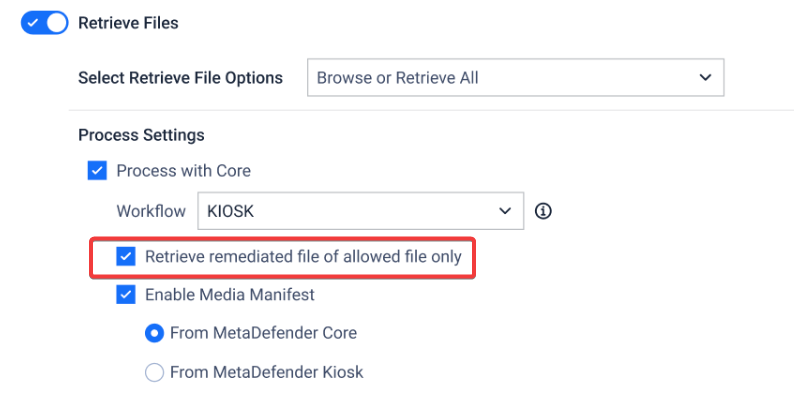Toggle the Retrieve Files switch
The width and height of the screenshot is (794, 417).
44,22
